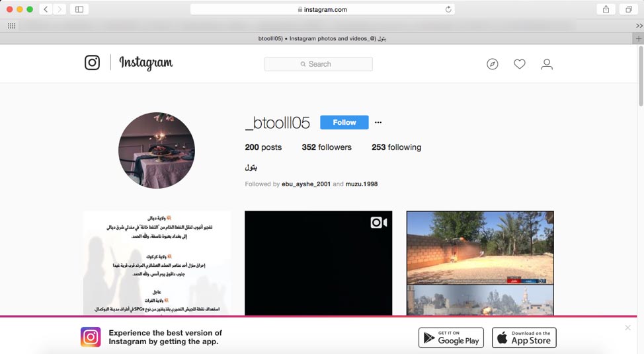Select the _btoolll05 Instagram tab

[321, 38]
